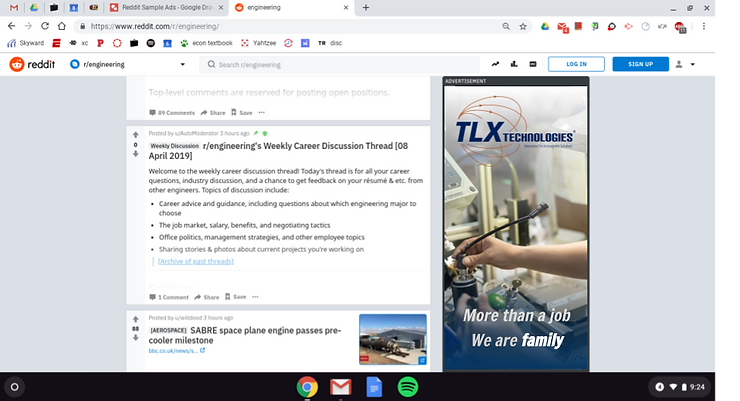The width and height of the screenshot is (740, 401).
Task: Downvote the Weekly Career Discussion Thread post
Action: [x=135, y=154]
